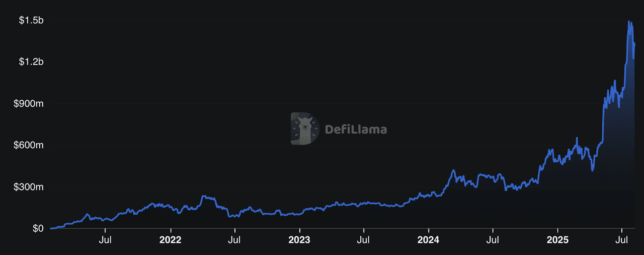The width and height of the screenshot is (644, 255).
Task: Select the 2025 x-axis label
Action: click(558, 240)
